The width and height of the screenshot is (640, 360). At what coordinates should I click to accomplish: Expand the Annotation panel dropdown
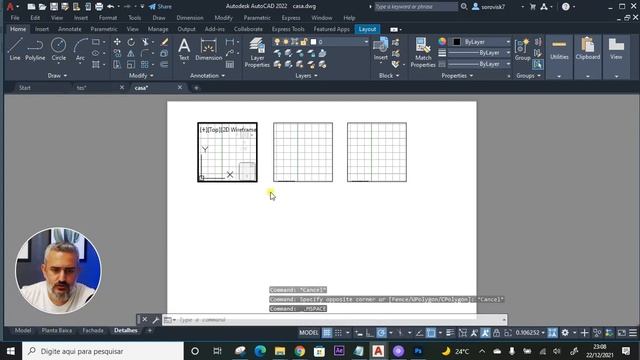(x=207, y=76)
